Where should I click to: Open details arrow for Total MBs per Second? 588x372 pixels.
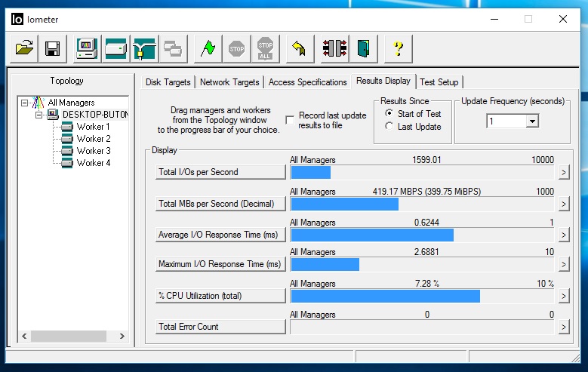coord(564,204)
